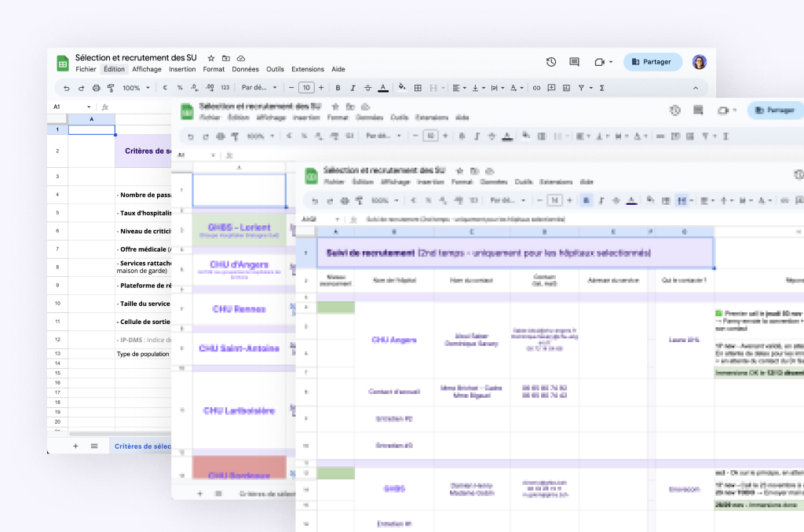Expand the 'Par dé...' font dropdown in sharp toolbar
This screenshot has width=804, height=532.
(x=259, y=88)
